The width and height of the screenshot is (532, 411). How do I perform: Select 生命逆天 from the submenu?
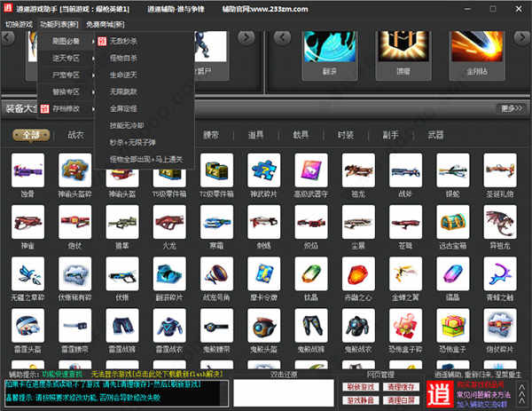coord(123,75)
